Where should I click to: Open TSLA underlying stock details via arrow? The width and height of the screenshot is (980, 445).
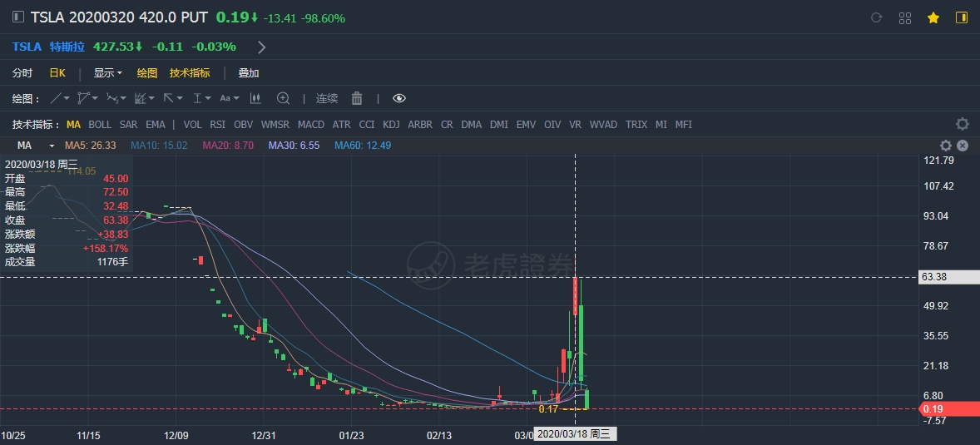tap(262, 47)
